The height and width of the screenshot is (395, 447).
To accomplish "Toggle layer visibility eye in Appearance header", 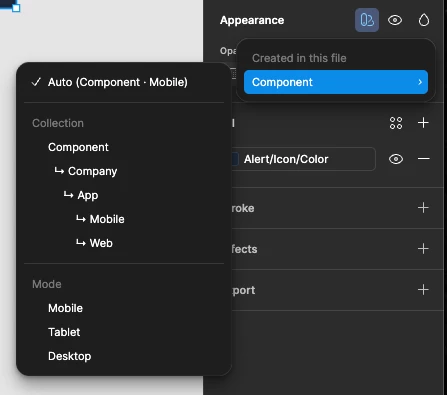I will point(395,20).
